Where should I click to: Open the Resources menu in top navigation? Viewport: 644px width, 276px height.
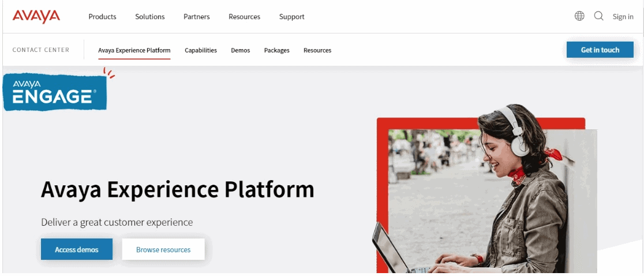pos(244,17)
